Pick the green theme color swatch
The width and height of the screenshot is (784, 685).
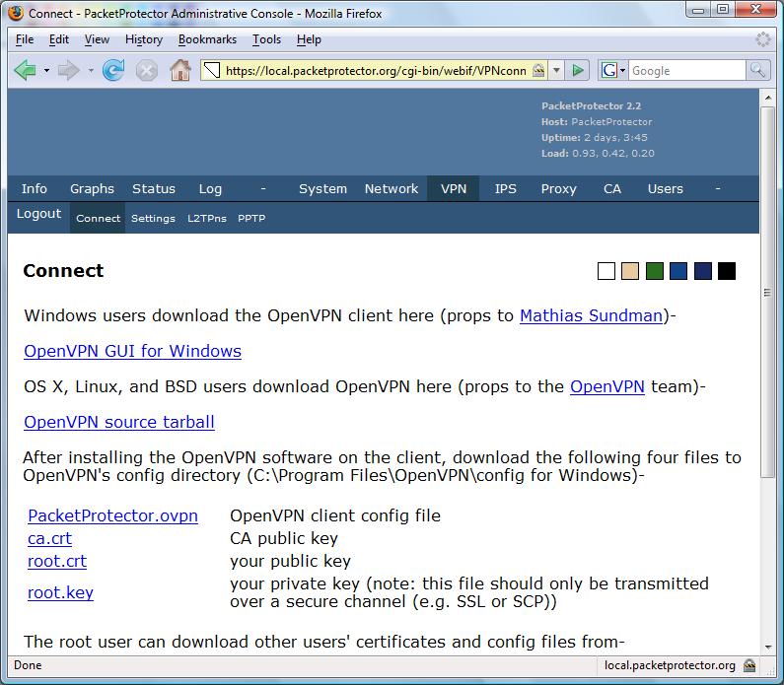(x=655, y=271)
